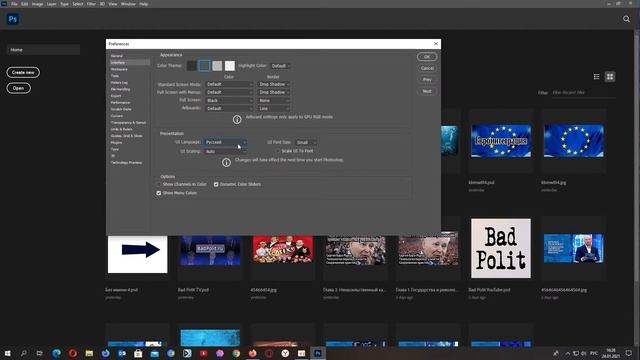Open Full Screen with Menus color dropdown
The width and height of the screenshot is (640, 360).
click(229, 92)
